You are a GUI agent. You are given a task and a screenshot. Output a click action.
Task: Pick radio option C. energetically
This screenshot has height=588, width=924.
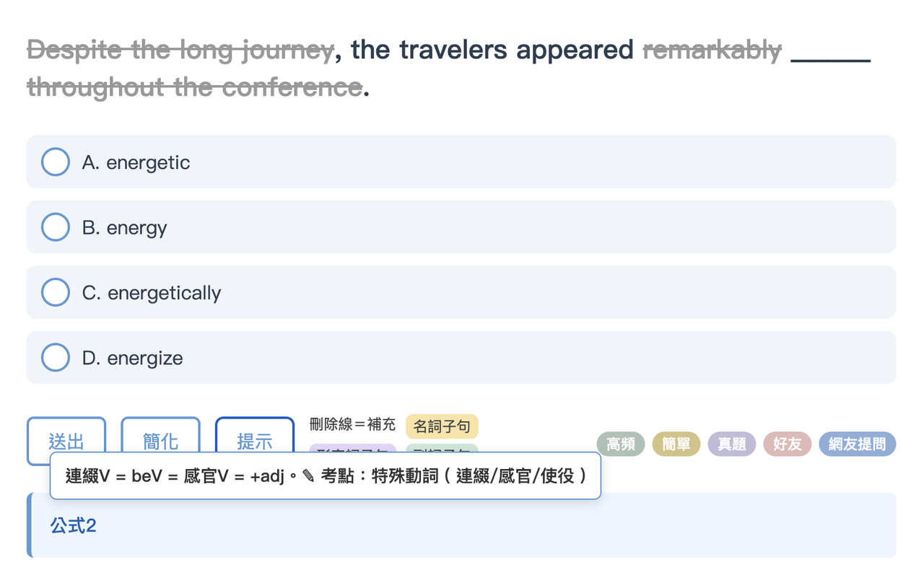click(56, 292)
